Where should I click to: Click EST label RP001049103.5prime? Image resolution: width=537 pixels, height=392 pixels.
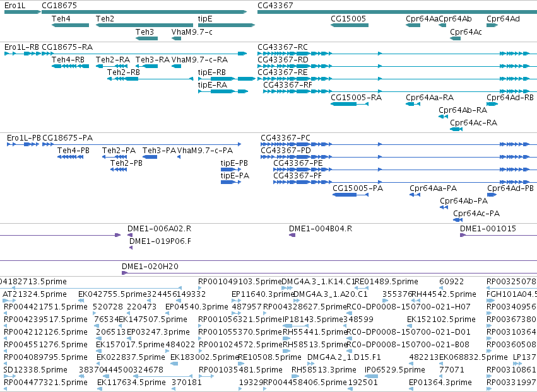click(240, 282)
